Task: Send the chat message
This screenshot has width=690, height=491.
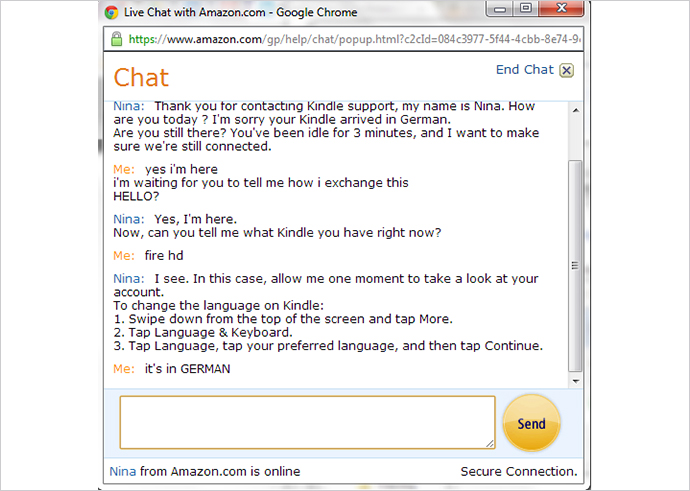Action: [x=532, y=423]
